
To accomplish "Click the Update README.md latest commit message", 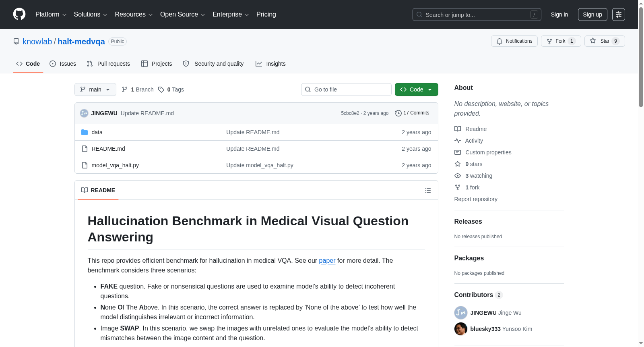I will click(x=147, y=113).
